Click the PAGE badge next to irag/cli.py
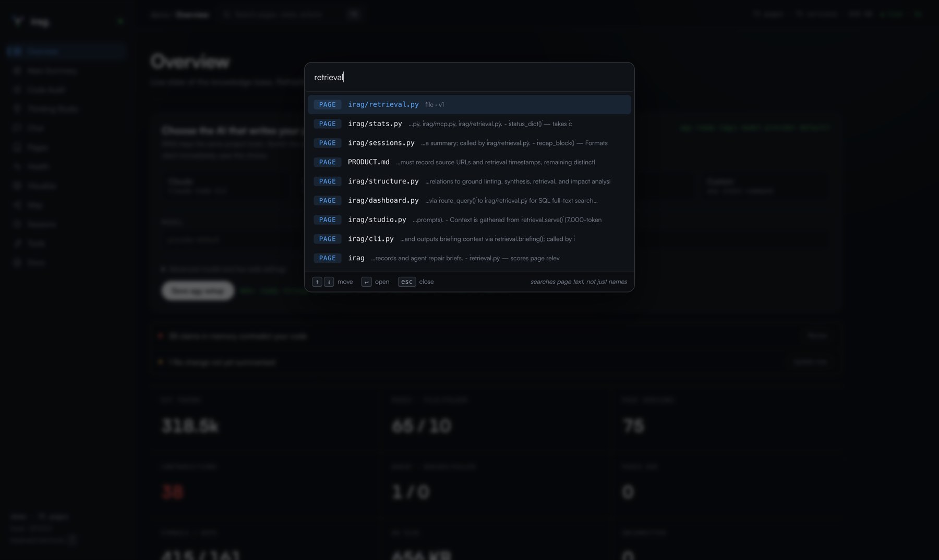939x560 pixels. [x=328, y=239]
